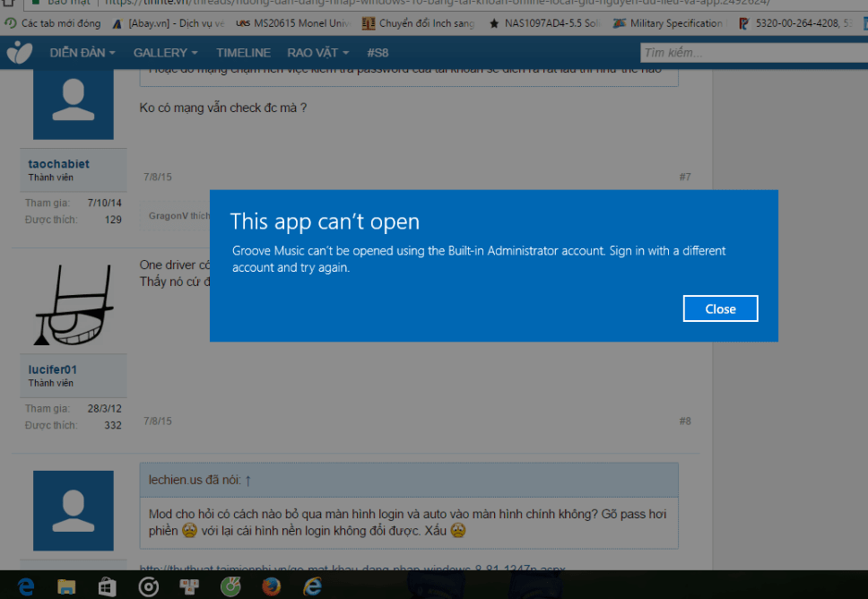The height and width of the screenshot is (599, 868).
Task: Open the 'Các tab mới đóng' bookmark
Action: (x=53, y=23)
